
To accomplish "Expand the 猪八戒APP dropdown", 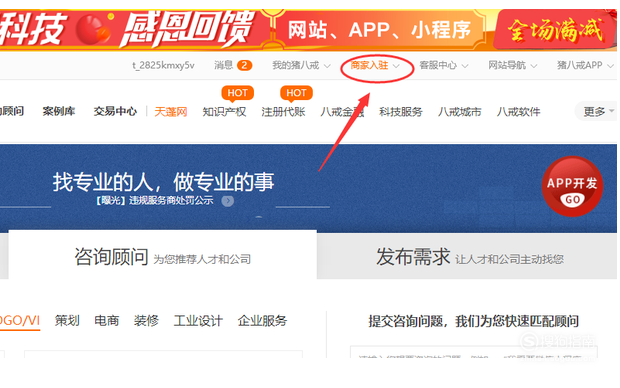I will point(585,65).
